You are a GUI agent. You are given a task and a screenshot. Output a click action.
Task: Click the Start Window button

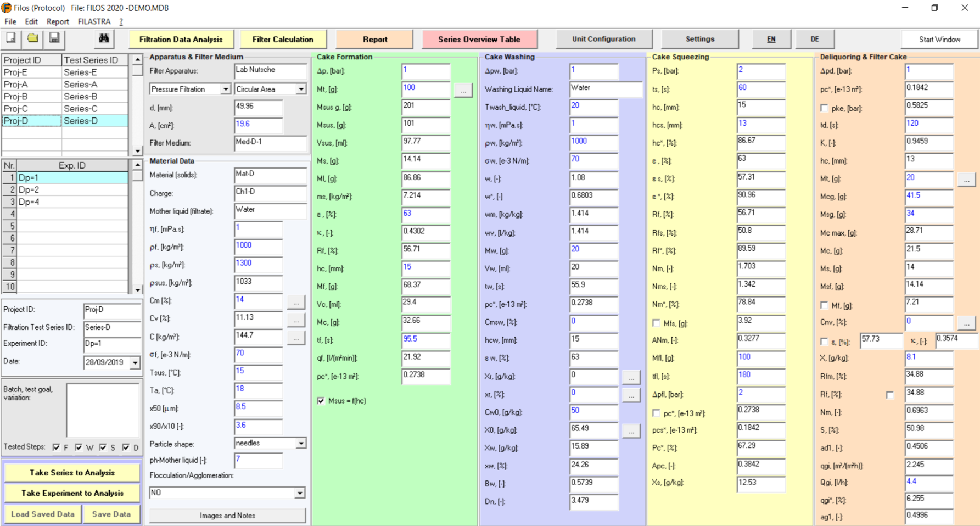click(939, 40)
